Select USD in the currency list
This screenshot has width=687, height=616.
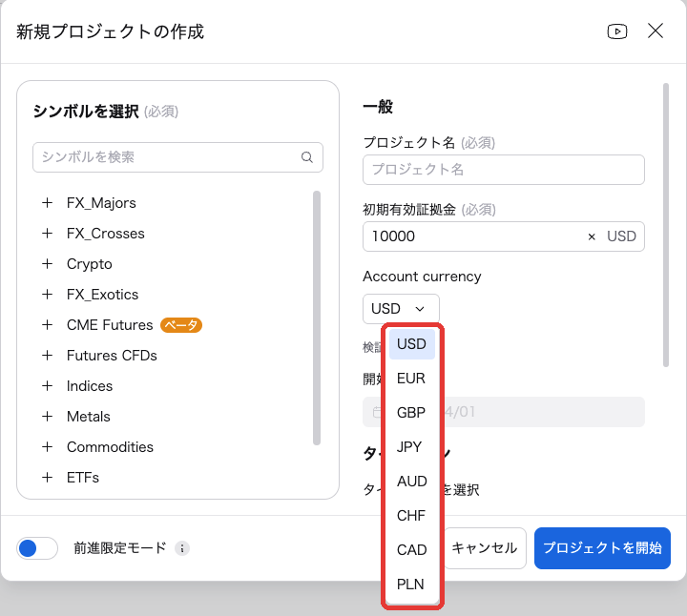(x=412, y=344)
